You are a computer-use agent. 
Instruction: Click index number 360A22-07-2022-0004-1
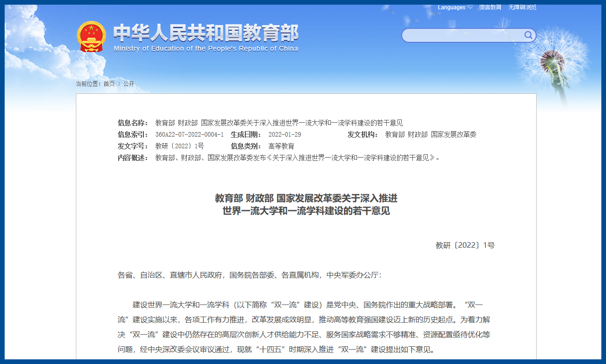pyautogui.click(x=189, y=134)
